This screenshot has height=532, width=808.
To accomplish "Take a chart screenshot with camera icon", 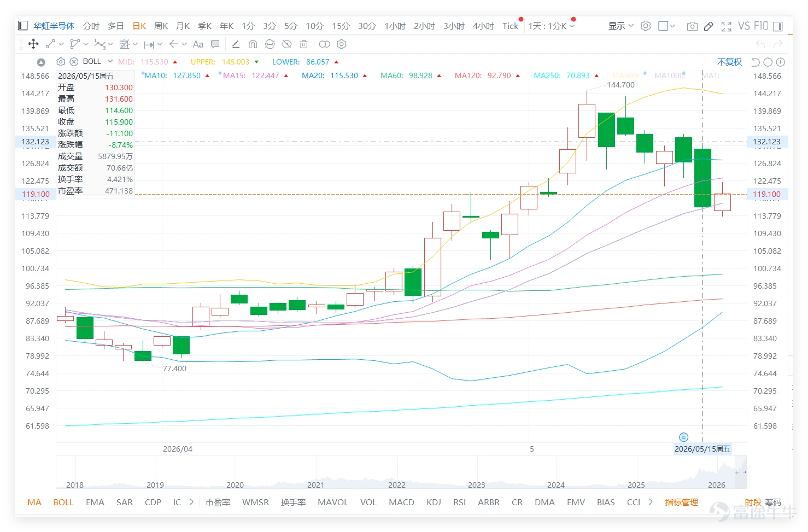I will (692, 26).
